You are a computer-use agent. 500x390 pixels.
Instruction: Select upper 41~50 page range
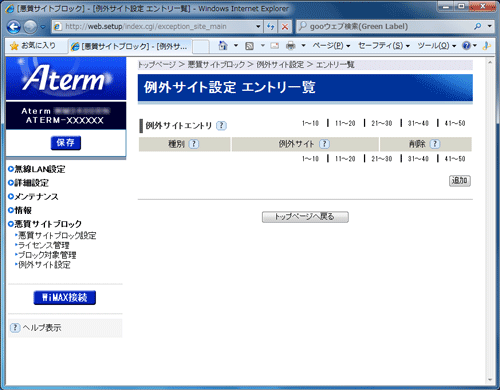tap(455, 123)
